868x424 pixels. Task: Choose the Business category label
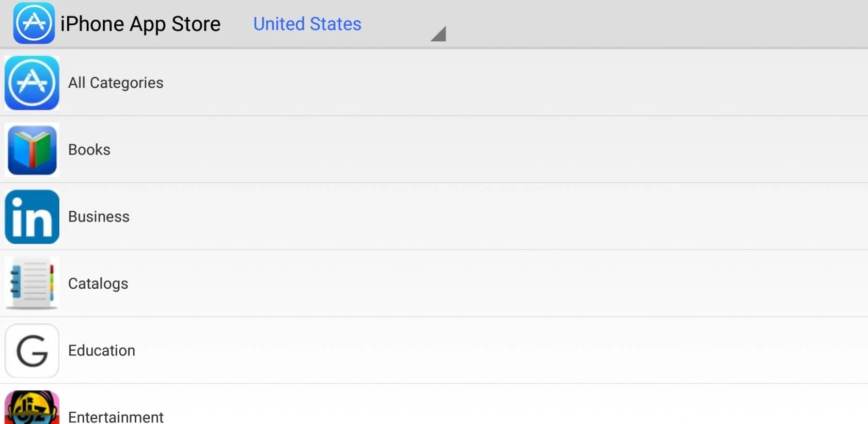click(99, 216)
